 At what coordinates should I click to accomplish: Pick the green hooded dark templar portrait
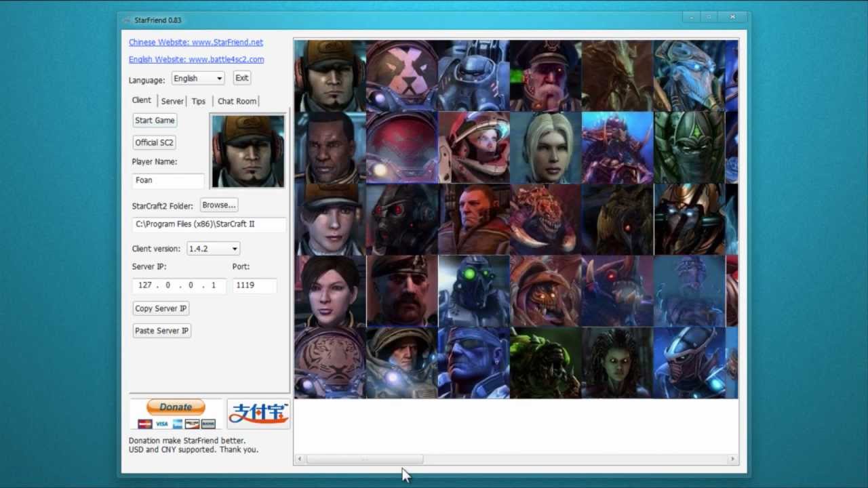pos(689,147)
